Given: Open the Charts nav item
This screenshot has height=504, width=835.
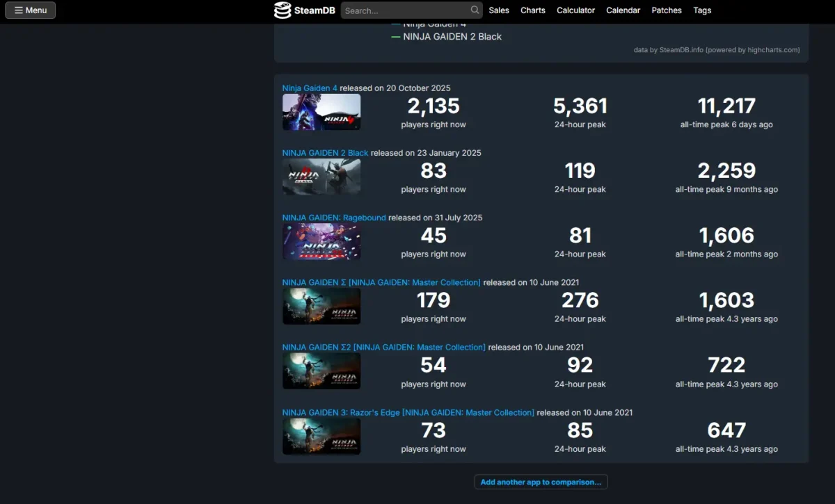Looking at the screenshot, I should pos(533,10).
